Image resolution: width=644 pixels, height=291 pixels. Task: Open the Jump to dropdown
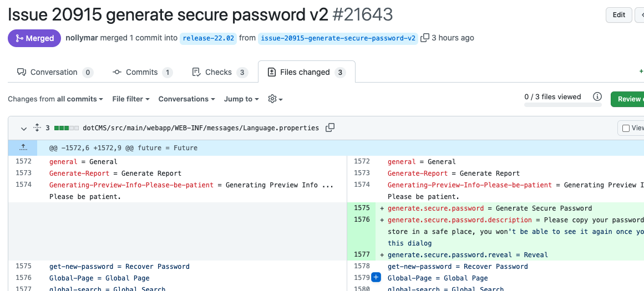(241, 99)
